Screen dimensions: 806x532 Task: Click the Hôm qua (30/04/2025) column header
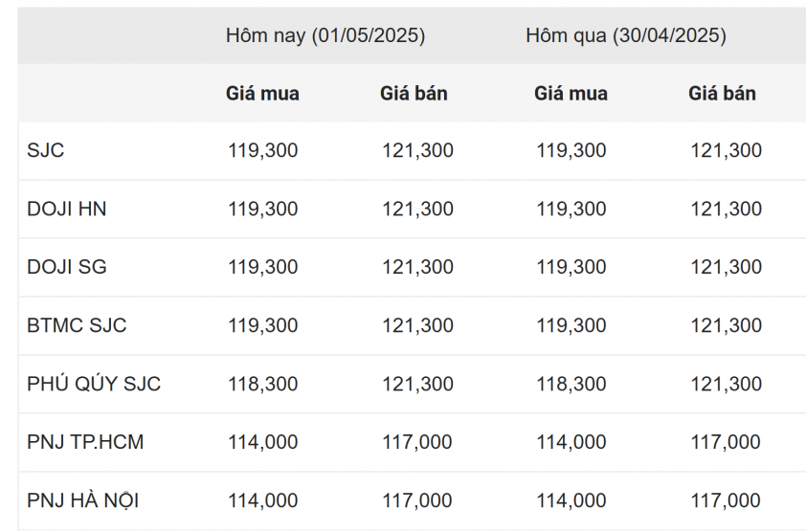[626, 36]
